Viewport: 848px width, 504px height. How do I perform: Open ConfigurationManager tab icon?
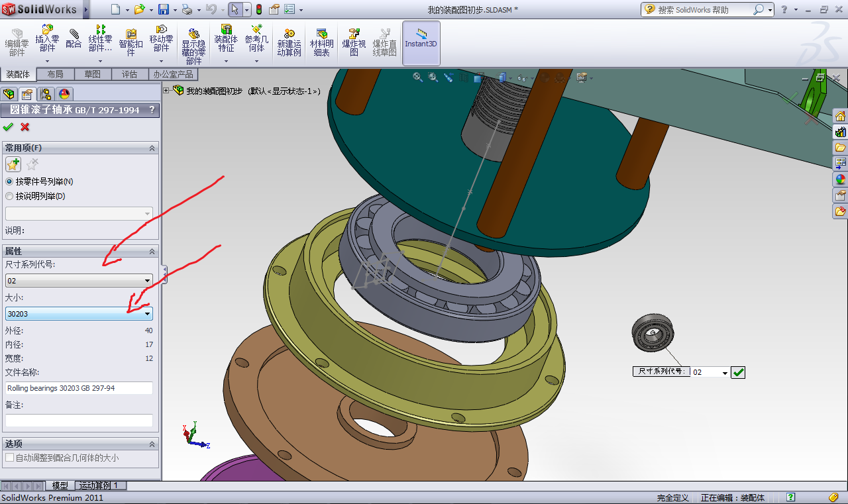(45, 94)
